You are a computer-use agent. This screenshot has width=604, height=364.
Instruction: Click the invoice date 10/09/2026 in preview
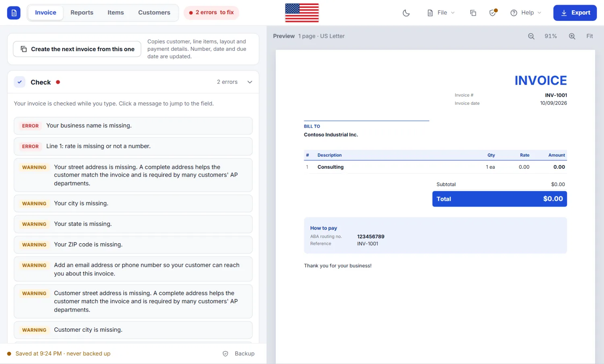554,103
